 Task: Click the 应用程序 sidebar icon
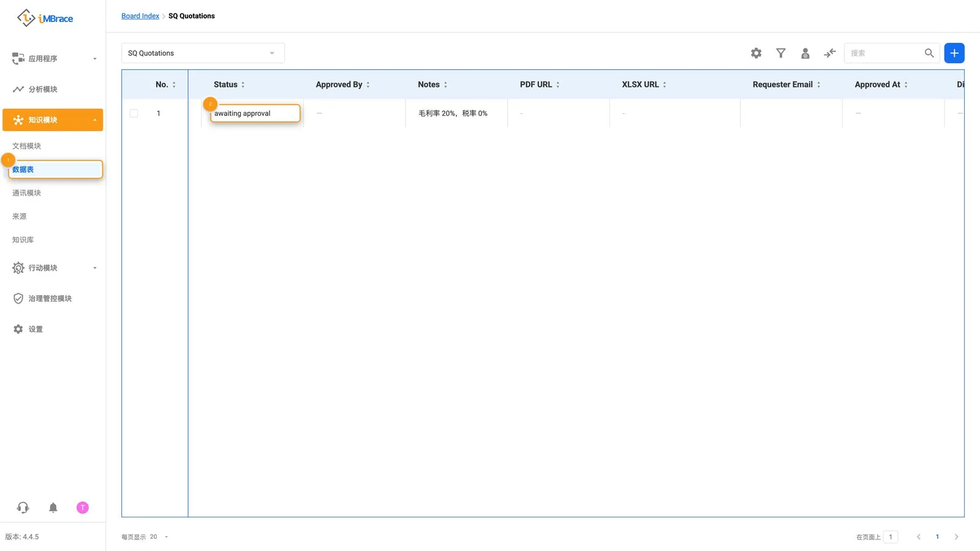18,59
